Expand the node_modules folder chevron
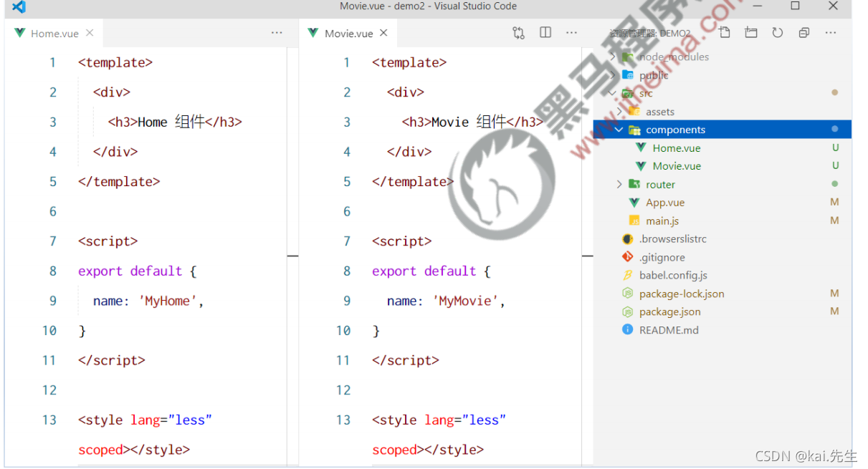Image resolution: width=868 pixels, height=469 pixels. tap(612, 57)
